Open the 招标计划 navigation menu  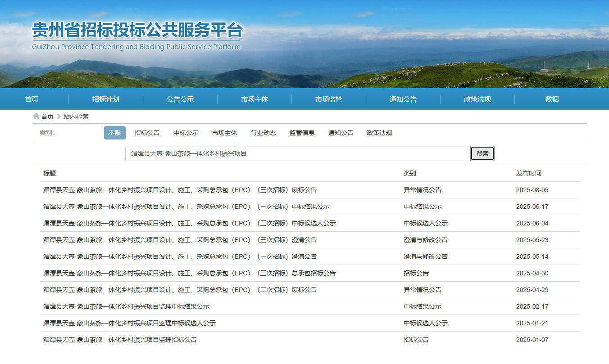click(106, 99)
